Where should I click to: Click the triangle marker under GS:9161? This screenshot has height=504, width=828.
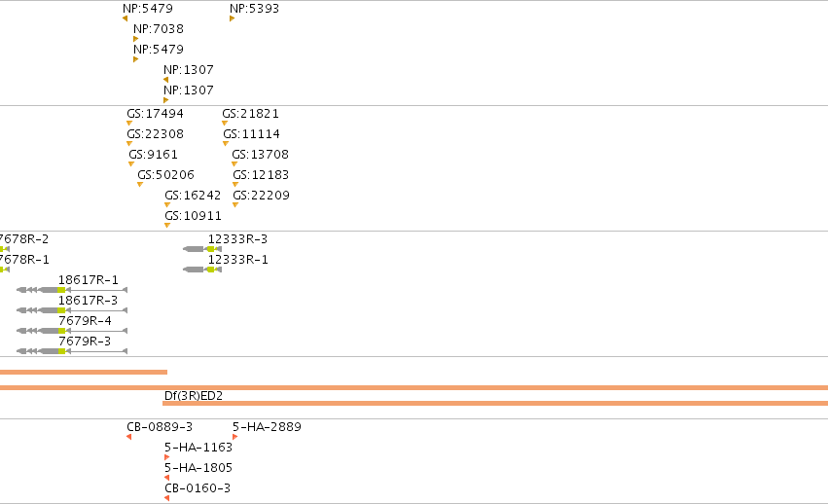pos(131,164)
